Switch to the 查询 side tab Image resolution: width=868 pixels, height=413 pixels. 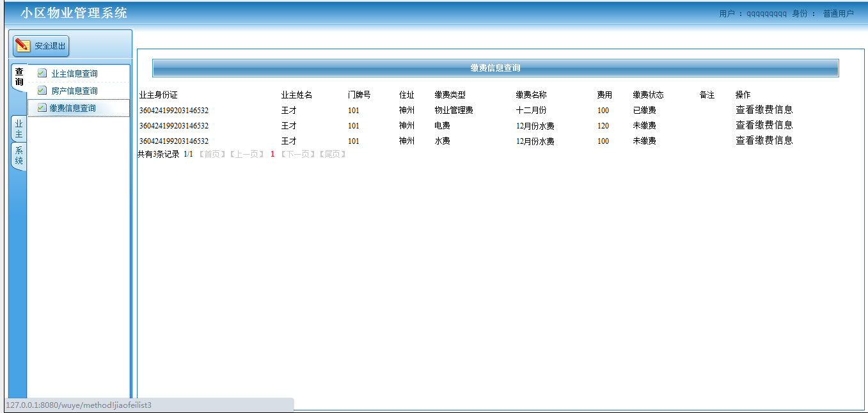coord(19,77)
